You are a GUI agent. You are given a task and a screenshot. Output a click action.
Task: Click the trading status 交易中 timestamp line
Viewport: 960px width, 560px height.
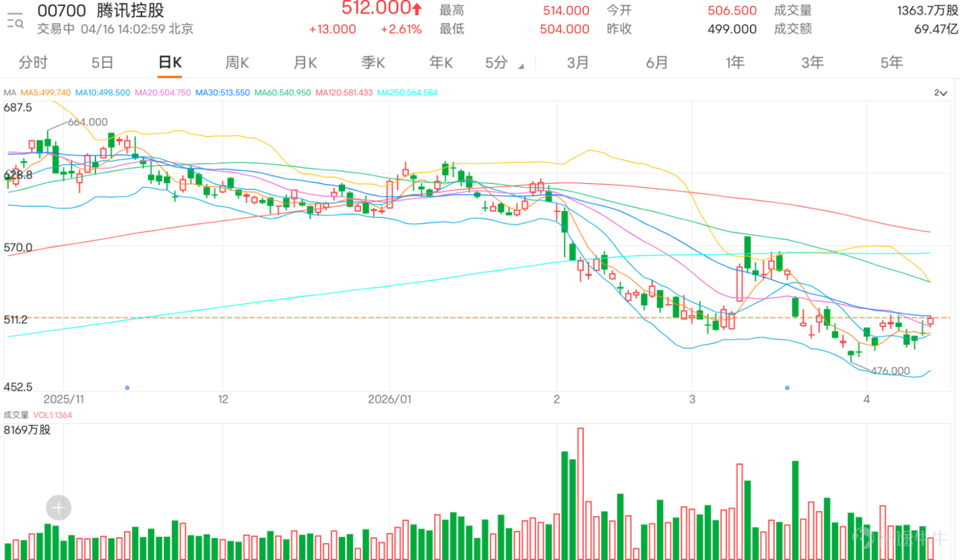pos(115,29)
